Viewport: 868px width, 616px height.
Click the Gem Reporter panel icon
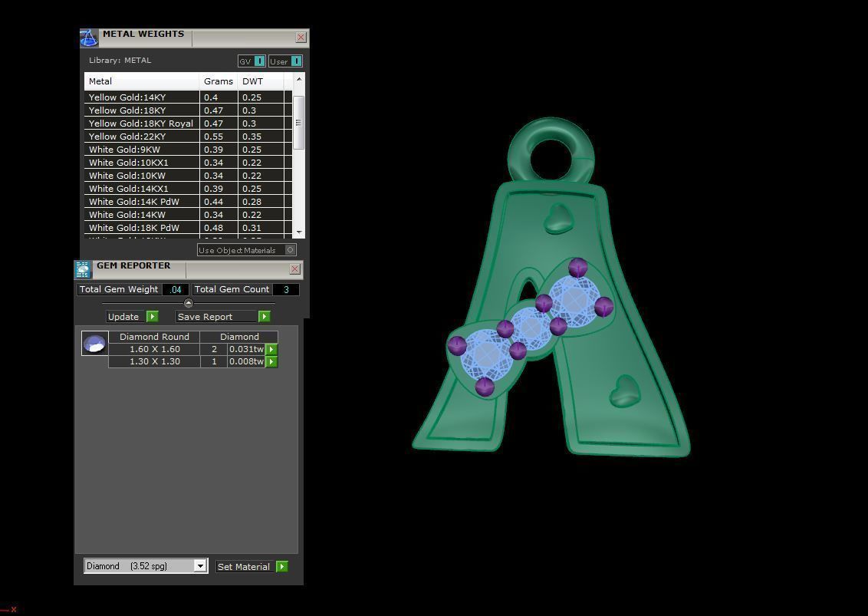tap(83, 270)
